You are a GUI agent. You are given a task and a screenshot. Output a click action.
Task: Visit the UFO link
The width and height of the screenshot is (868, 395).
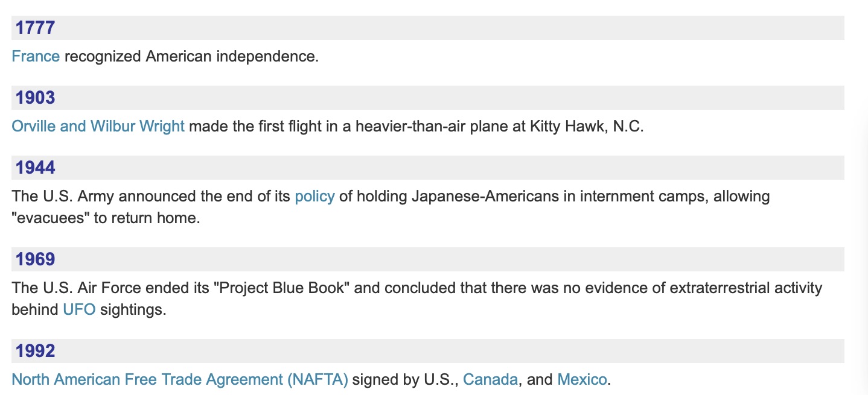tap(79, 310)
